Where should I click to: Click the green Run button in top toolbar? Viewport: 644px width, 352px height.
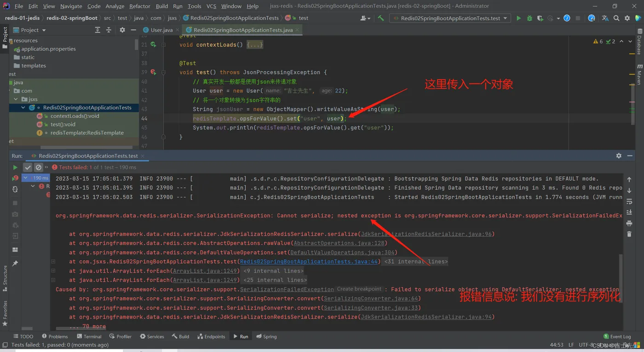coord(518,18)
